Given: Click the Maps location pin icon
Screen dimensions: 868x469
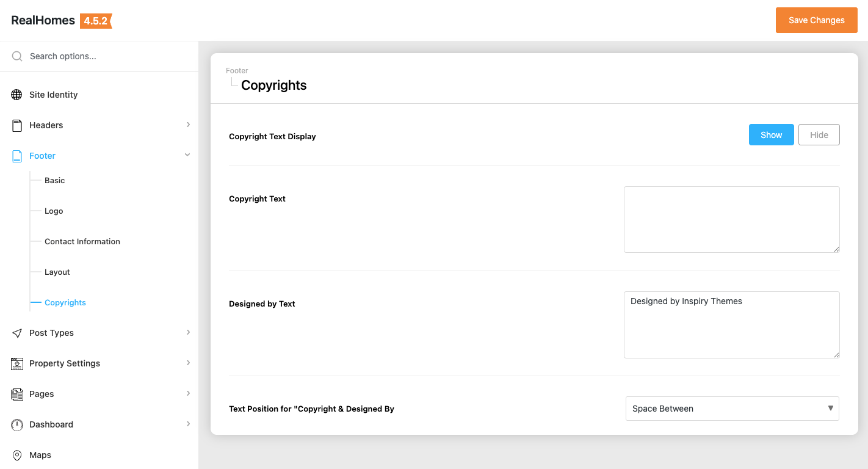Looking at the screenshot, I should click(17, 455).
